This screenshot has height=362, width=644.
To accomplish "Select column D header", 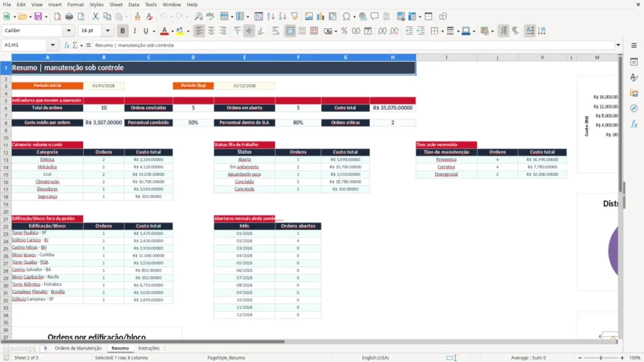I will coord(193,57).
